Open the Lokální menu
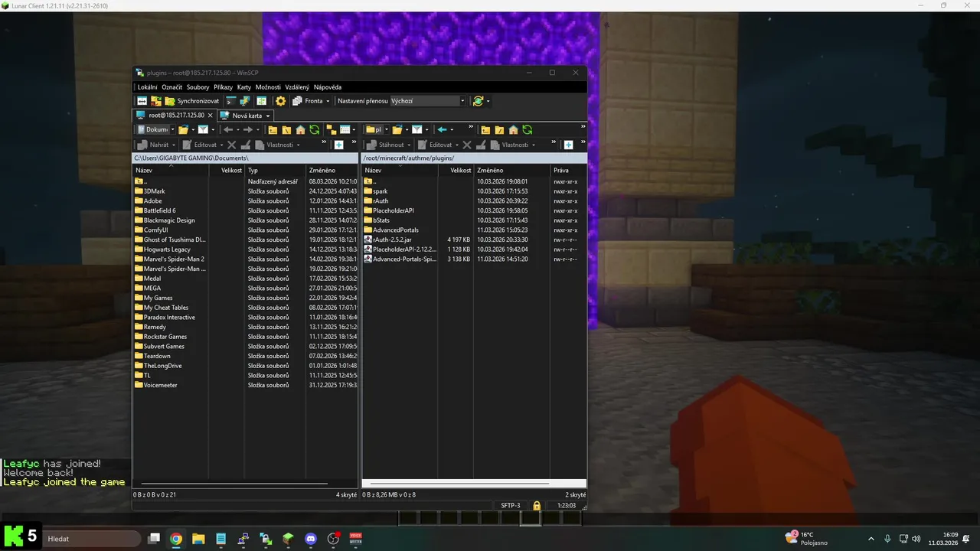The width and height of the screenshot is (980, 551). [x=147, y=87]
